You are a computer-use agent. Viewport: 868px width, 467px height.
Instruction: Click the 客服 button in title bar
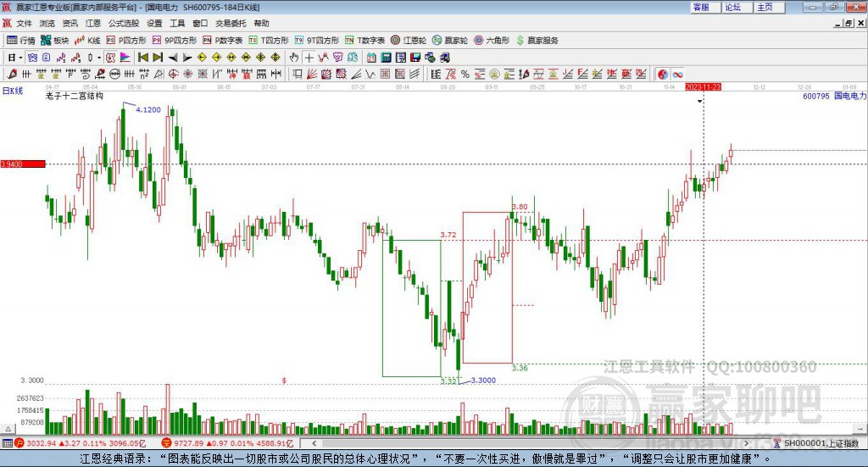click(705, 7)
